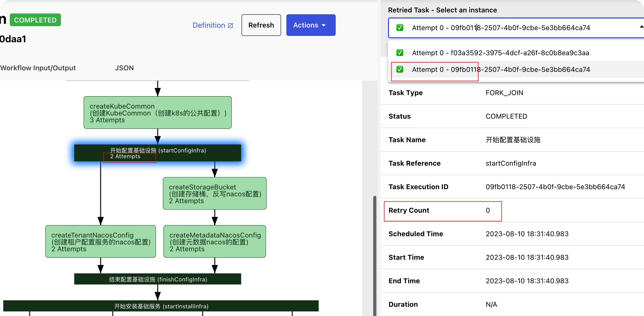The width and height of the screenshot is (644, 316).
Task: Select Attempt 0 - f03a3592 instance
Action: pos(500,53)
